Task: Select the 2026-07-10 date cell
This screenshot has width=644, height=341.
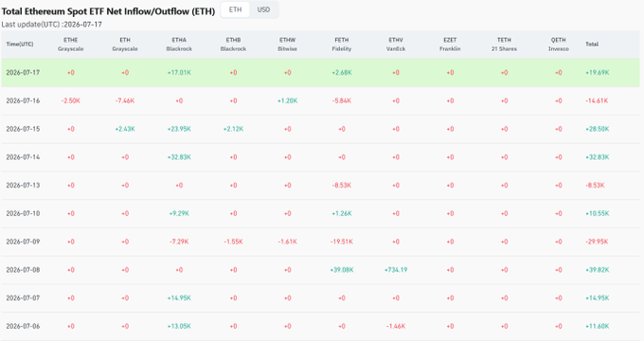Action: (23, 214)
